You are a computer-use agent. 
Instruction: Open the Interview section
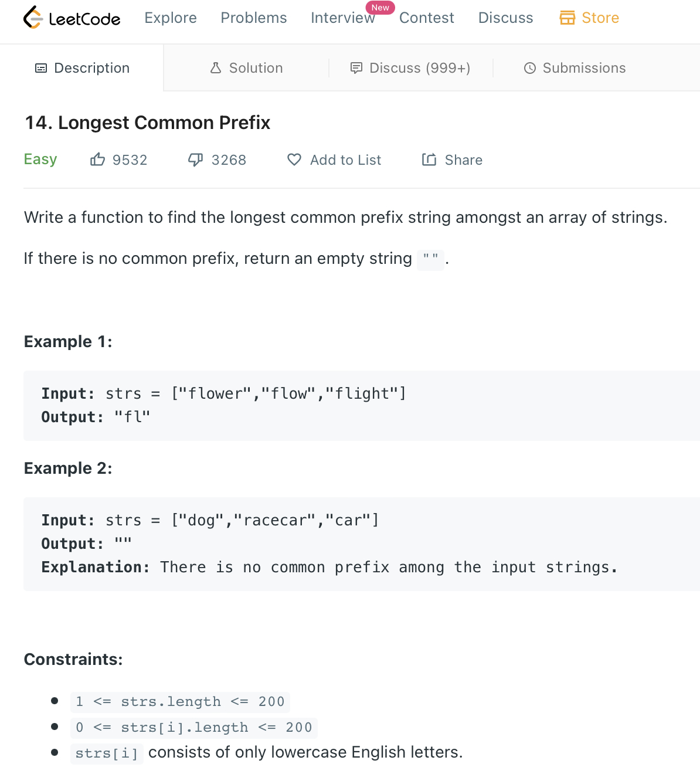click(342, 18)
